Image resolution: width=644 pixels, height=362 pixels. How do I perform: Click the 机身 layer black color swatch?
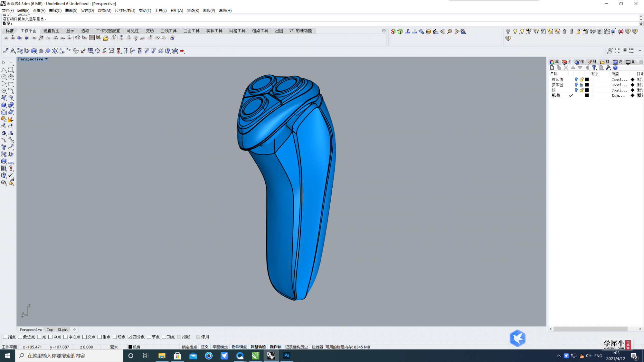click(x=587, y=96)
